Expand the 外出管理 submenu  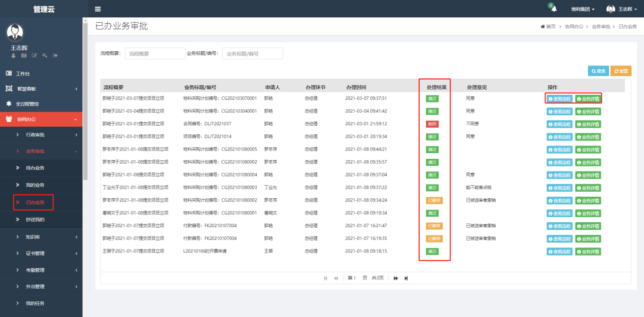click(x=41, y=287)
